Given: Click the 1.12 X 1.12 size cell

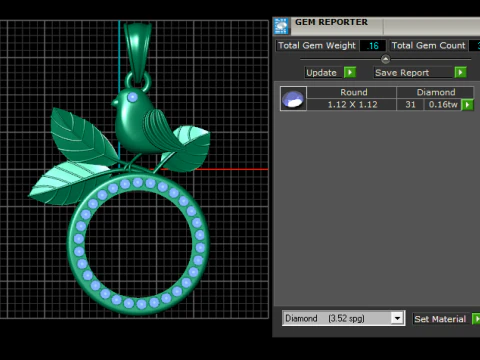Looking at the screenshot, I should coord(352,105).
